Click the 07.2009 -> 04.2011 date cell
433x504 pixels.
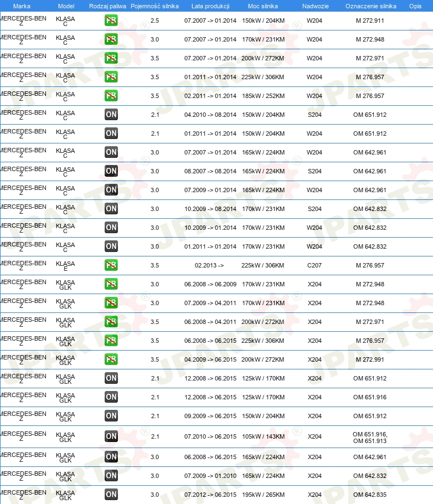pos(210,303)
